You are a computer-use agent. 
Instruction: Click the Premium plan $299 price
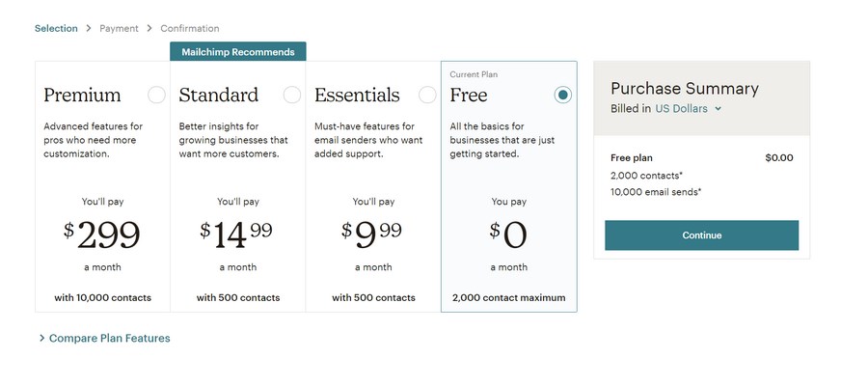point(102,234)
